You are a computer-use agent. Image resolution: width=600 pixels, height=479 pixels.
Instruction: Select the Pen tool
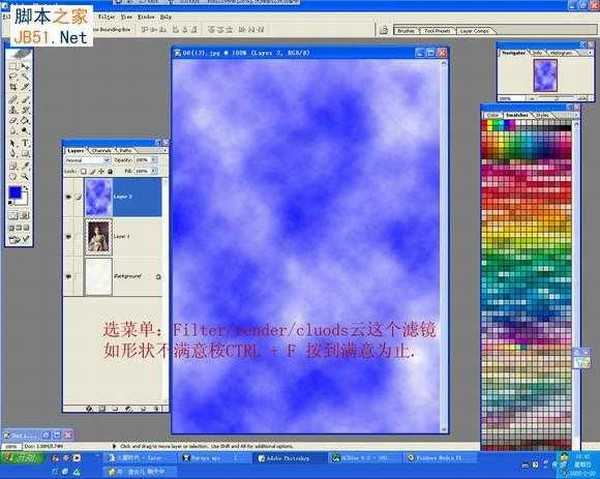(x=13, y=154)
